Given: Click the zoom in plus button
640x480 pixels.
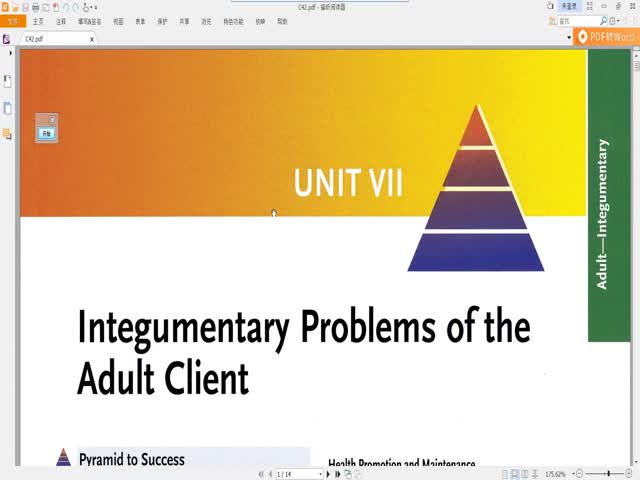Looking at the screenshot, I should 631,473.
